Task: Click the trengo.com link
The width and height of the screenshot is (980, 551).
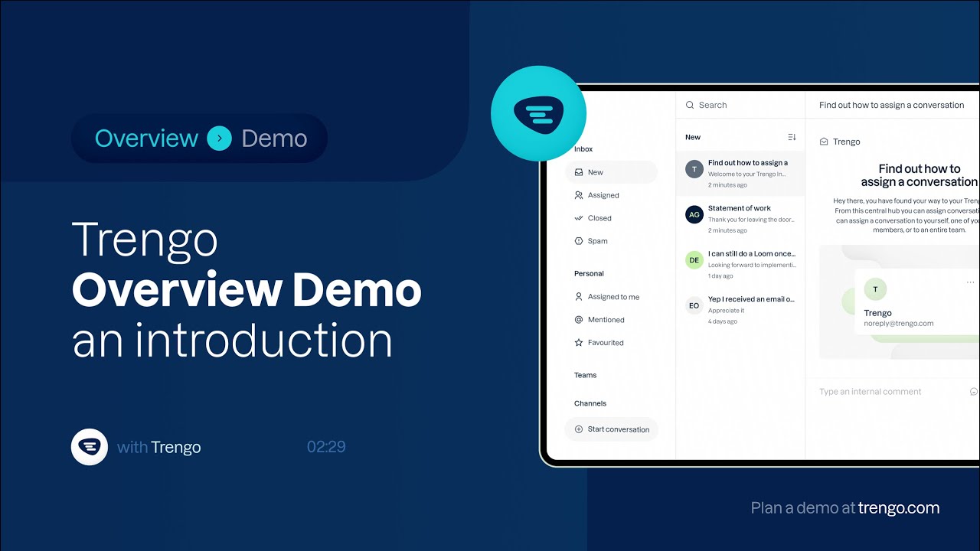Action: click(x=899, y=508)
